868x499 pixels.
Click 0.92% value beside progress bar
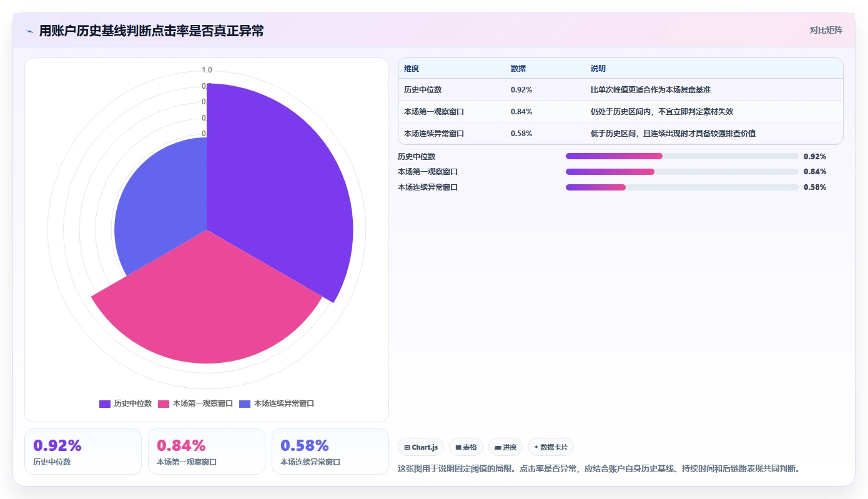point(815,157)
